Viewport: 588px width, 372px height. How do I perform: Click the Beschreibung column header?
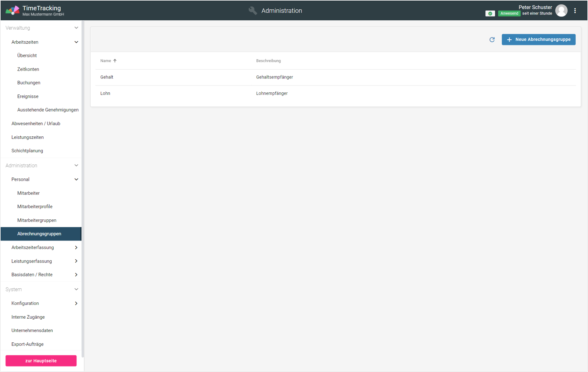[x=268, y=61]
